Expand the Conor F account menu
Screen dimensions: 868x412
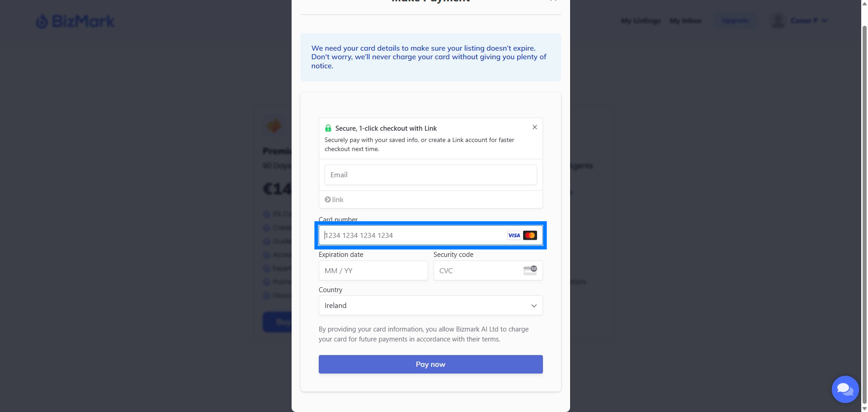coord(809,21)
